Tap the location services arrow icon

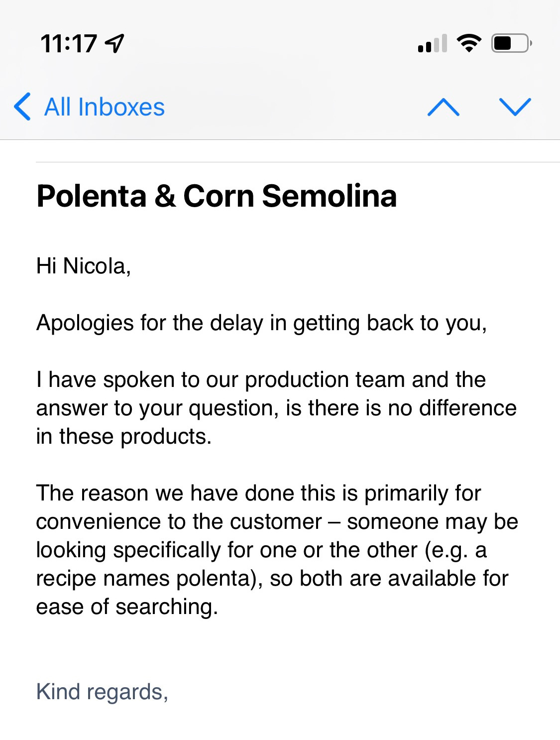coord(114,43)
